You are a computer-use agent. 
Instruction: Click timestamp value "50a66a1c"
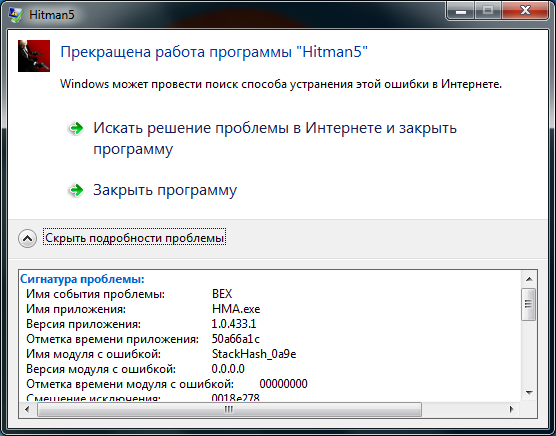(x=235, y=339)
